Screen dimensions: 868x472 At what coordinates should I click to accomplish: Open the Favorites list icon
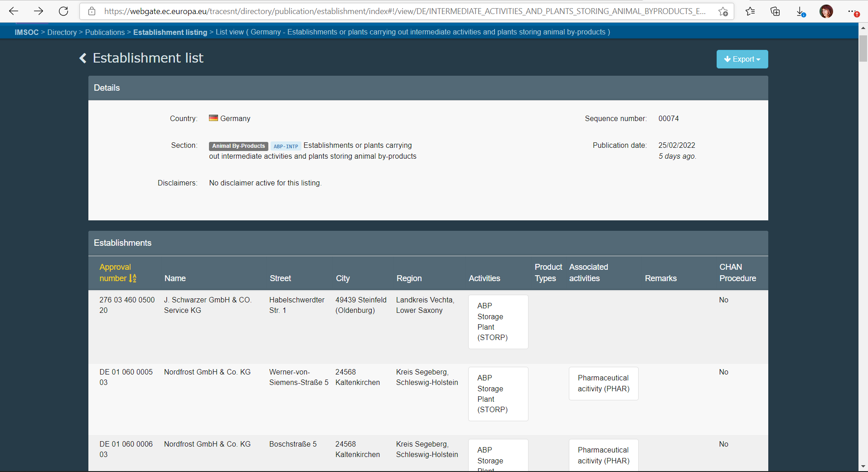coord(750,11)
